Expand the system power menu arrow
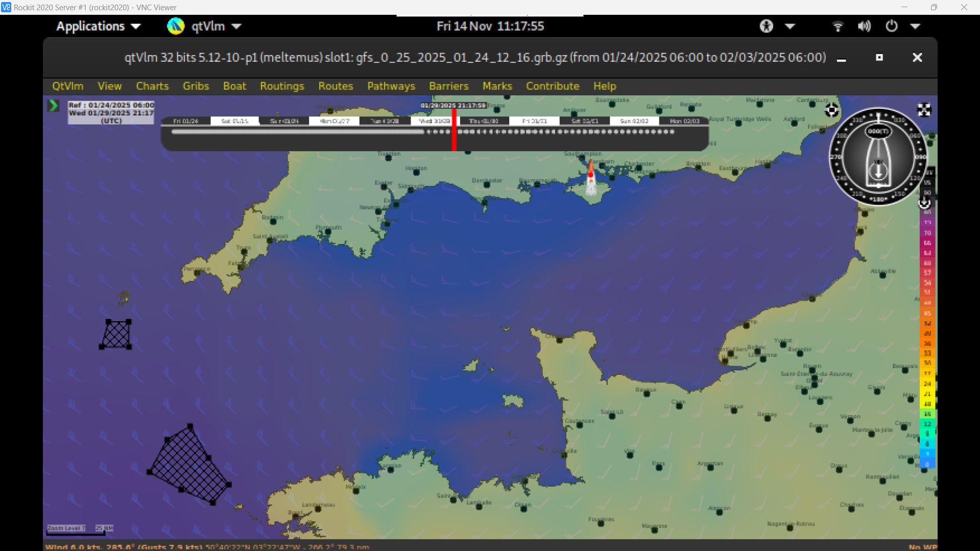 click(x=915, y=26)
